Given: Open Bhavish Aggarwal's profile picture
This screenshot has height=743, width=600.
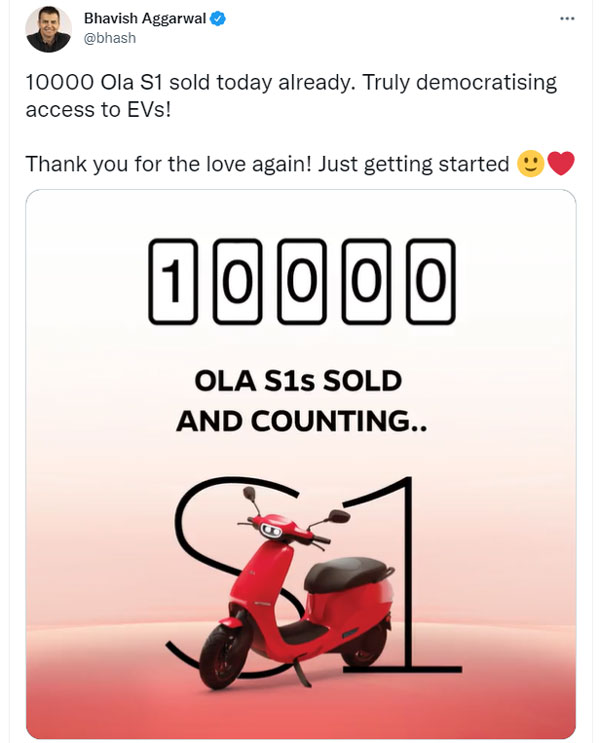Looking at the screenshot, I should pos(48,29).
